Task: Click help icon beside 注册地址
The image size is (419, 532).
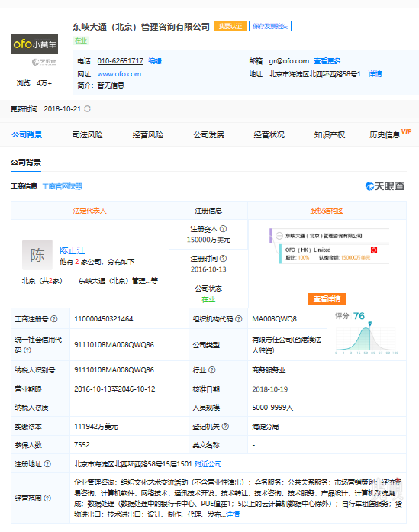Action: point(47,463)
